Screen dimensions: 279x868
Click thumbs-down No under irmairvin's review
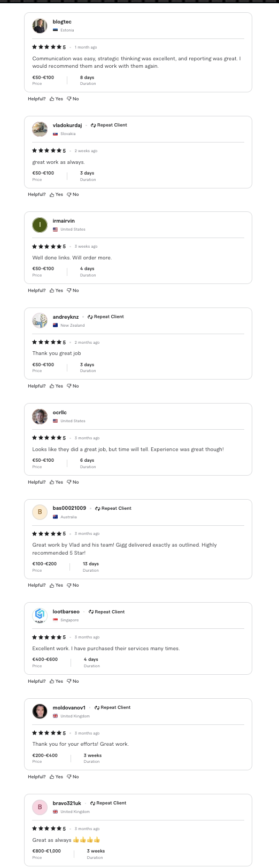pos(73,290)
